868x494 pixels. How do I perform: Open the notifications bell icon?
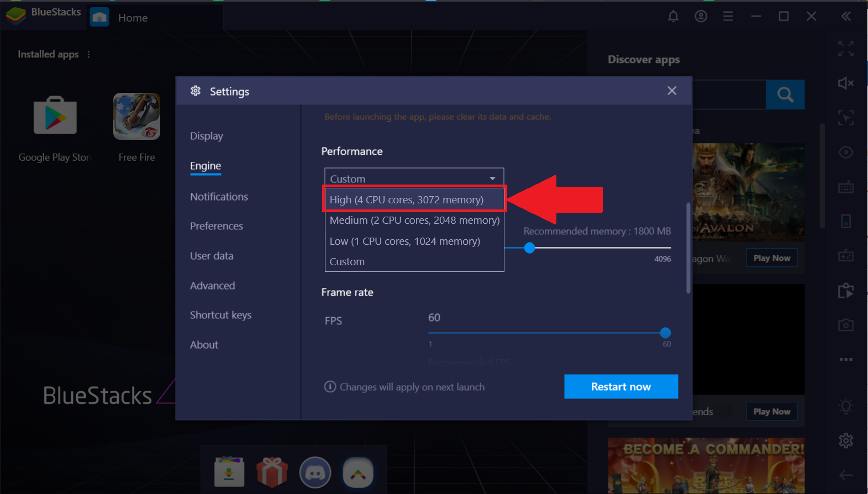[x=673, y=17]
